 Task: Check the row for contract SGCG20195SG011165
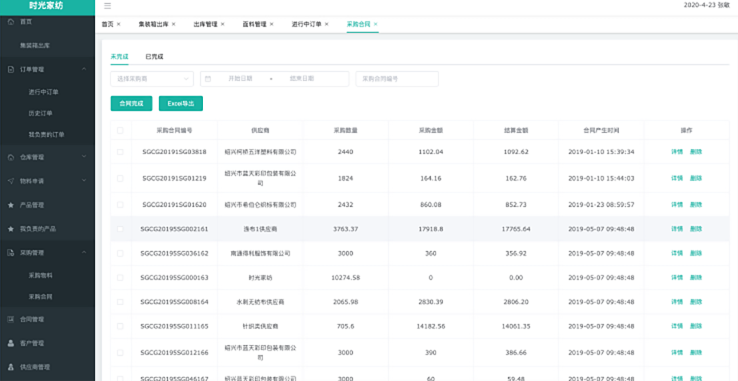coord(120,326)
